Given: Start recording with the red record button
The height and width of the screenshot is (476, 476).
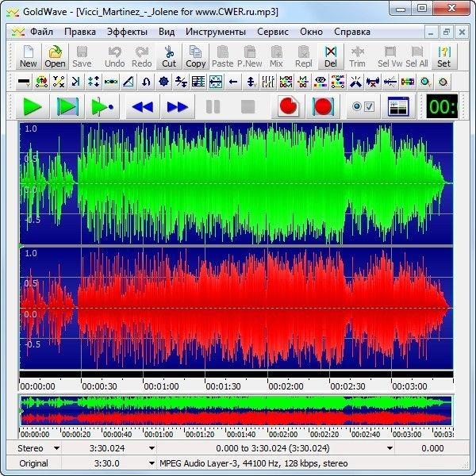Looking at the screenshot, I should point(288,106).
